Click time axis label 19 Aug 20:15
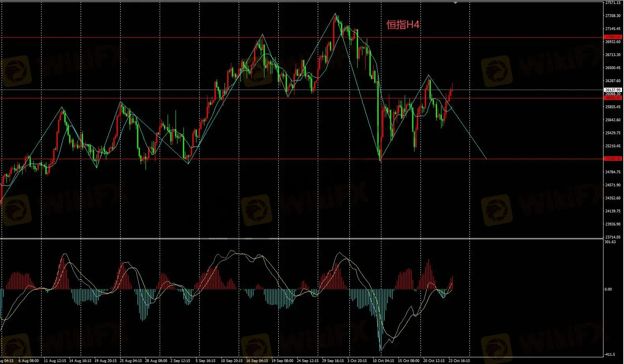The height and width of the screenshot is (364, 624). point(106,361)
